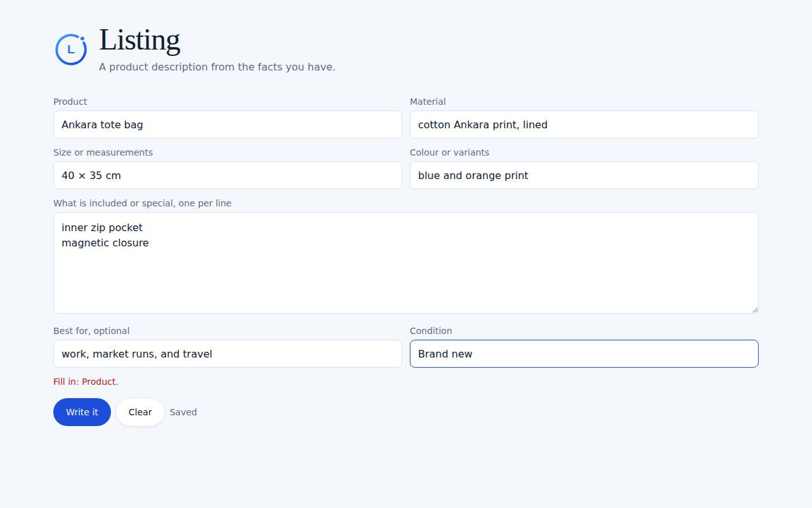Click the 'Size or measurements' label
This screenshot has height=508, width=812.
tap(103, 152)
